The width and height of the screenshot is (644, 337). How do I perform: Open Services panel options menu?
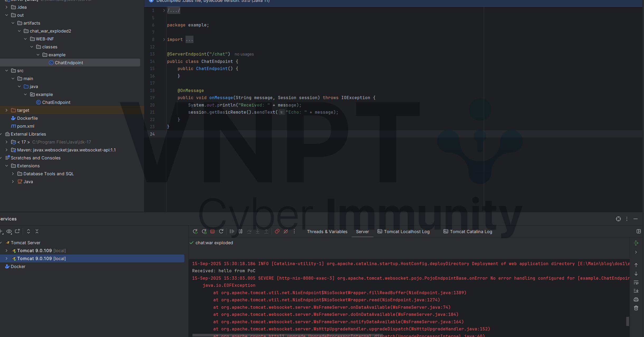pyautogui.click(x=627, y=219)
